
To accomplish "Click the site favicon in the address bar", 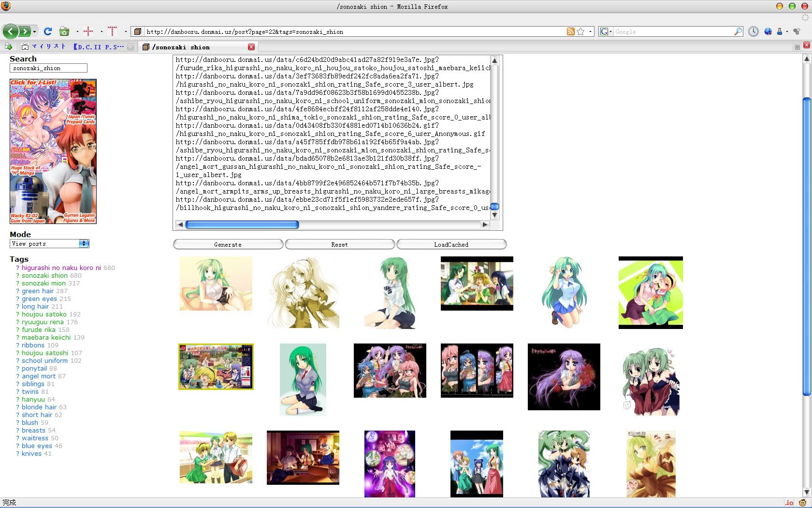I will pyautogui.click(x=138, y=31).
